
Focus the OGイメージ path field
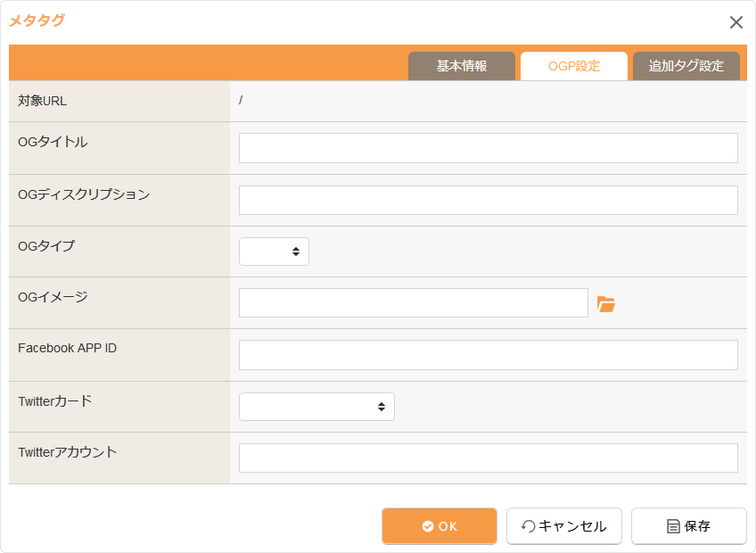tap(413, 303)
